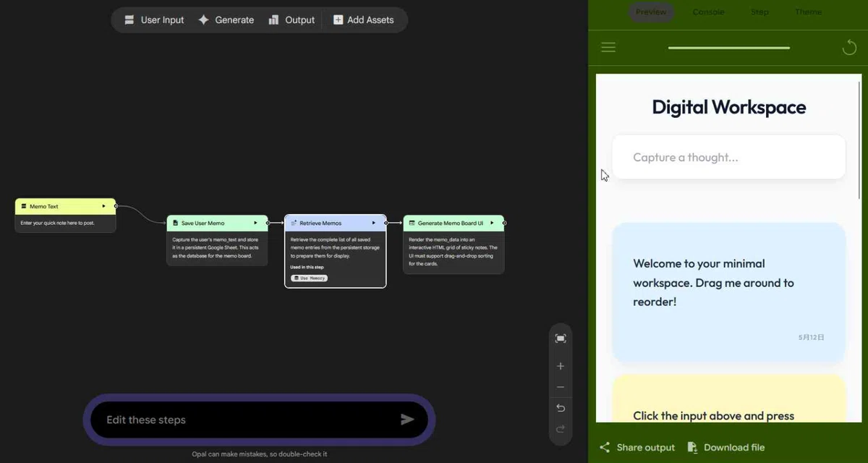Click Share output

pyautogui.click(x=637, y=447)
